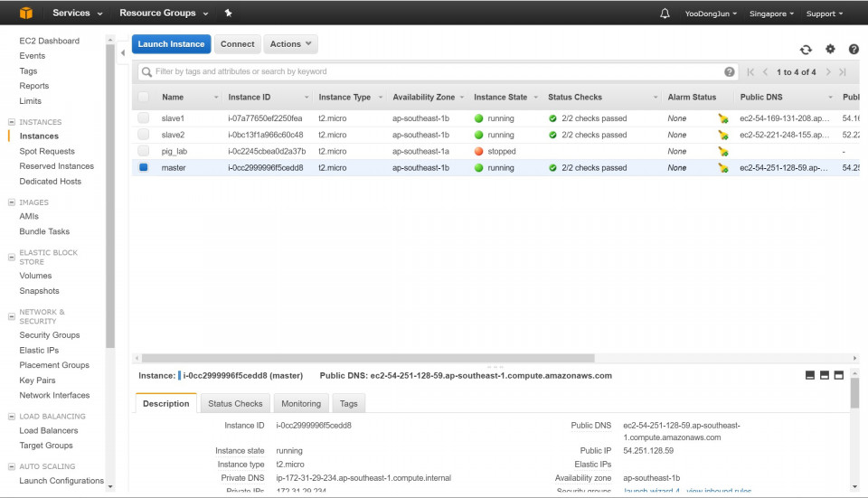
Task: Click alarm icon for slave1 row
Action: click(x=723, y=118)
